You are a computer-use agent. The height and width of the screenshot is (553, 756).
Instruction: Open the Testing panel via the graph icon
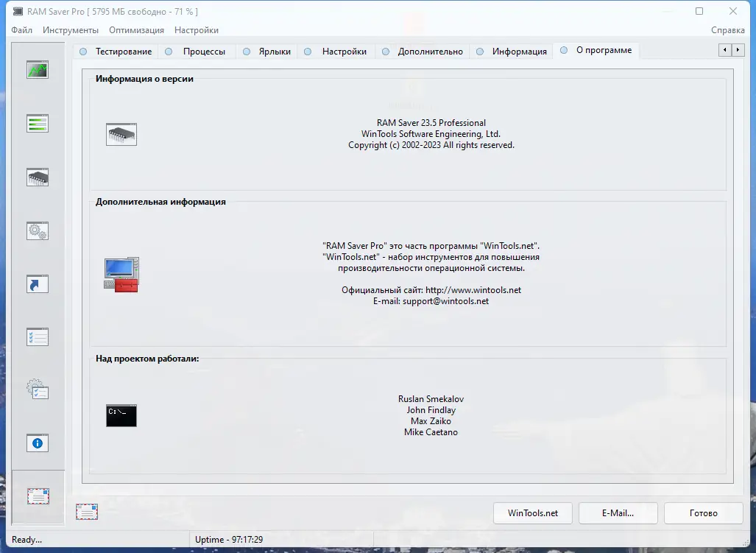pyautogui.click(x=38, y=68)
